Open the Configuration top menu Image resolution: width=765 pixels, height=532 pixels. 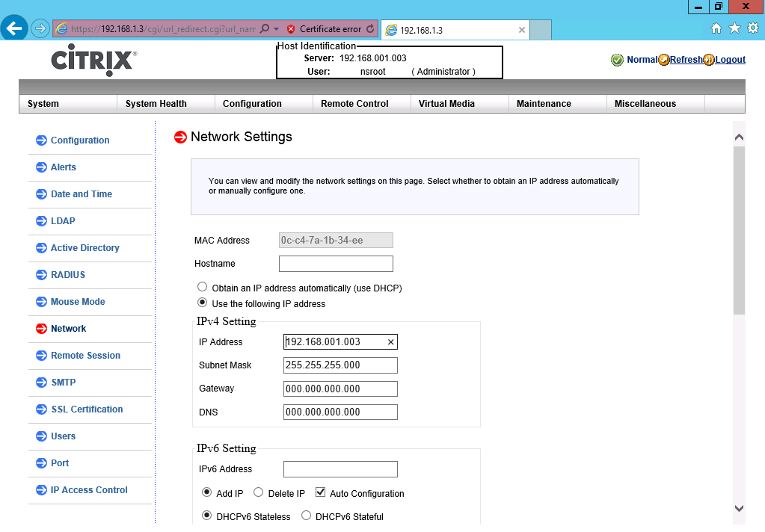click(x=264, y=104)
